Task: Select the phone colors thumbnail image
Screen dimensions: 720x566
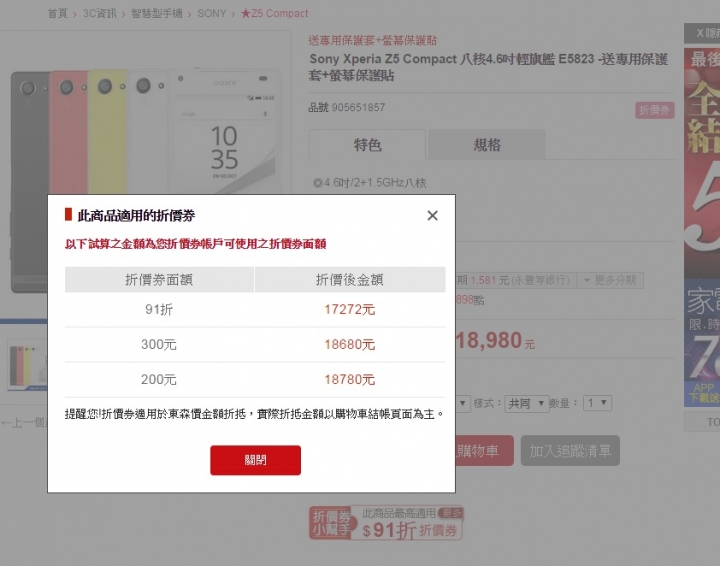Action: pos(28,365)
